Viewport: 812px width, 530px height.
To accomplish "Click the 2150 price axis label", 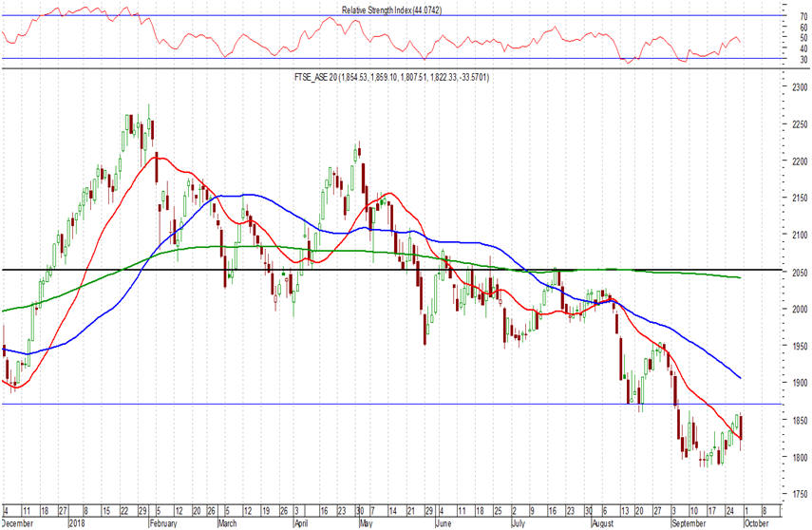I will 800,198.
